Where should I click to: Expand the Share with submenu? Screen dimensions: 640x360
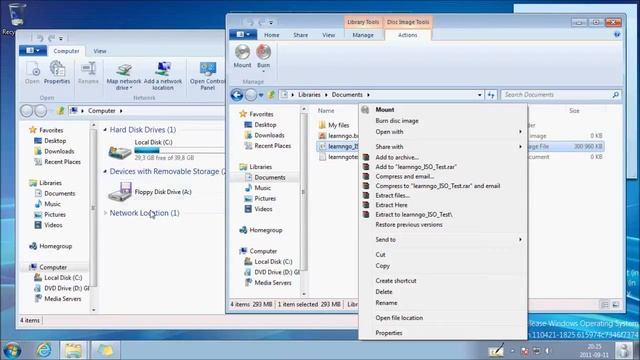click(x=520, y=147)
